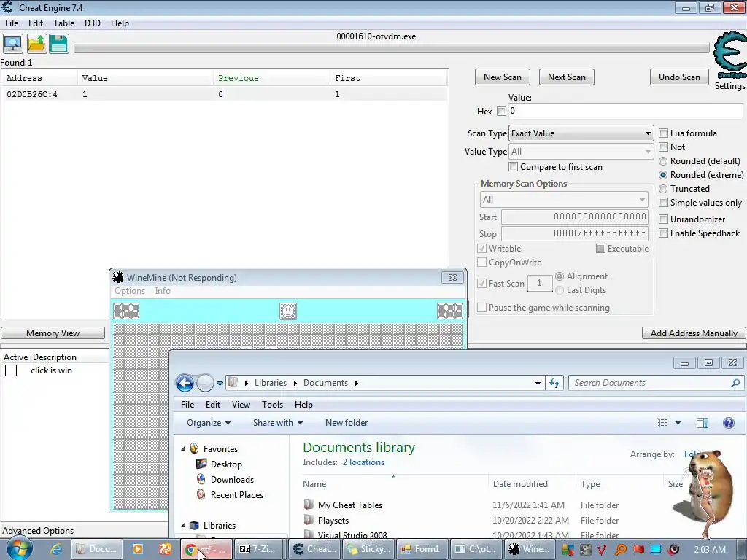This screenshot has height=560, width=747.
Task: Toggle the Hex checkbox
Action: click(501, 111)
